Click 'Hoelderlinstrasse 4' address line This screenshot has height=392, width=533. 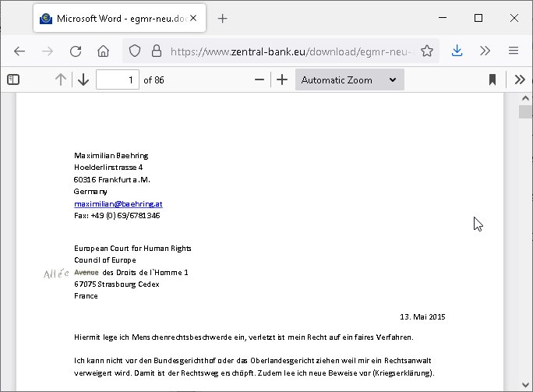point(108,168)
